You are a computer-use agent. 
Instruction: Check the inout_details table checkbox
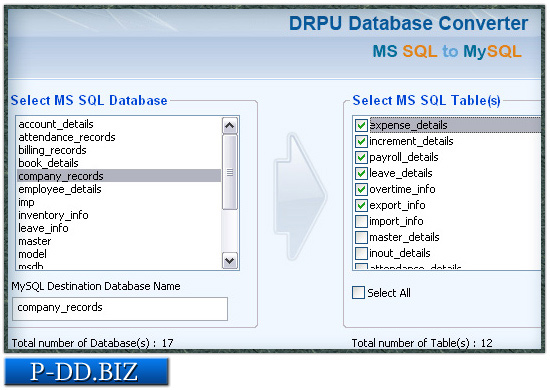(x=361, y=253)
